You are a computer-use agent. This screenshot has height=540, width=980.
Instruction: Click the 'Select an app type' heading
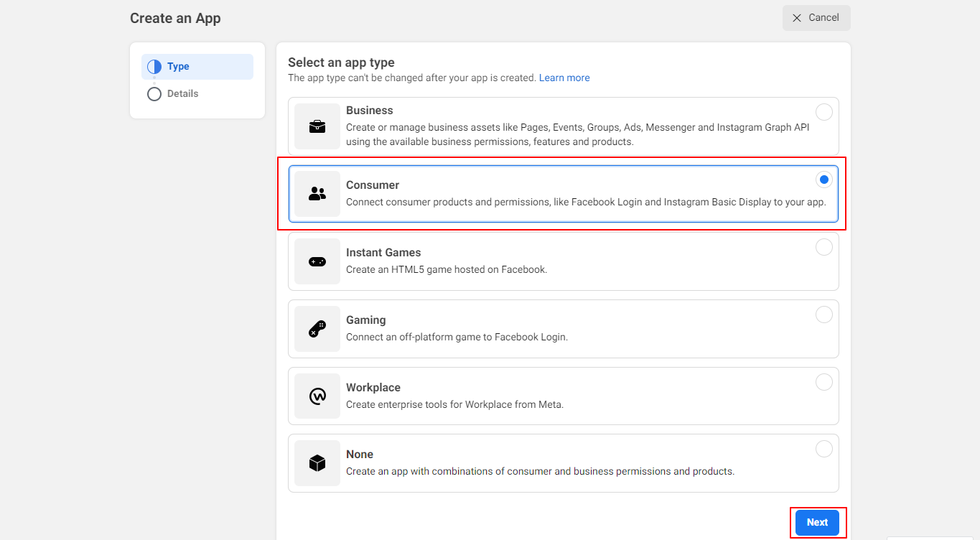341,62
